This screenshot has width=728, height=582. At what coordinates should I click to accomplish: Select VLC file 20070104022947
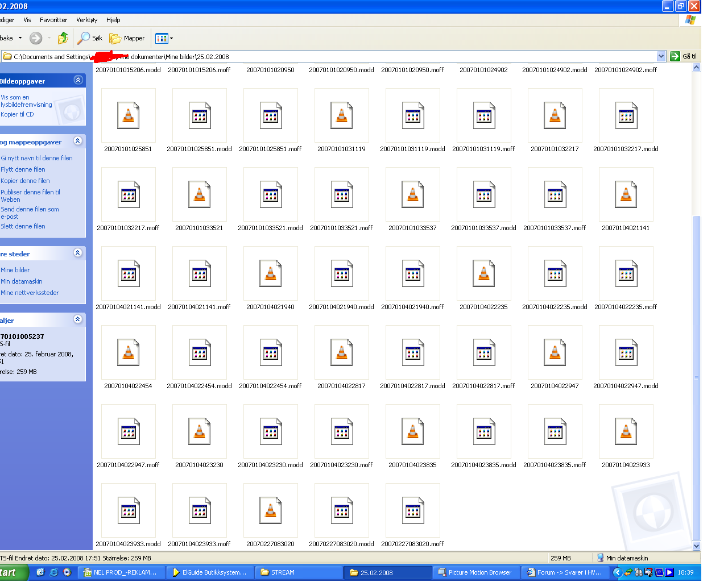(555, 352)
